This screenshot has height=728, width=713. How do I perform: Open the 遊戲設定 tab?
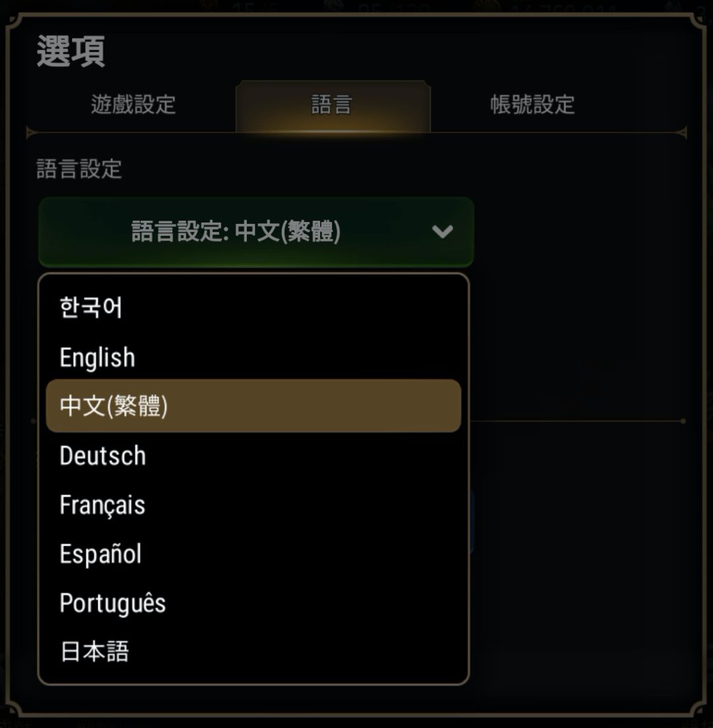(133, 104)
